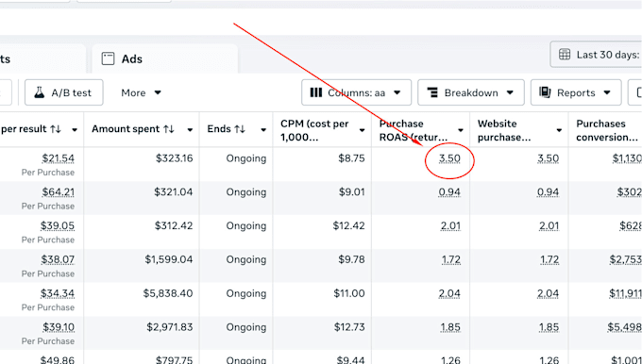
Task: Select the $1,599.04 amount spent cell
Action: (x=169, y=259)
